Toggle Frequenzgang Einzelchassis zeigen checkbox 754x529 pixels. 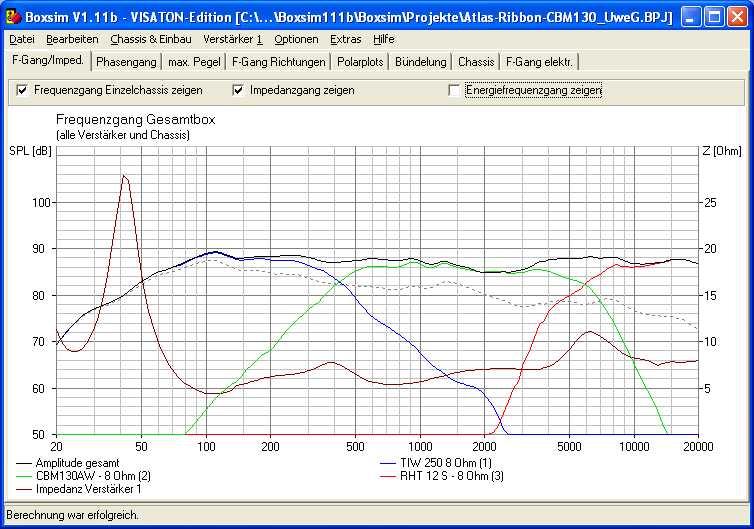(22, 90)
